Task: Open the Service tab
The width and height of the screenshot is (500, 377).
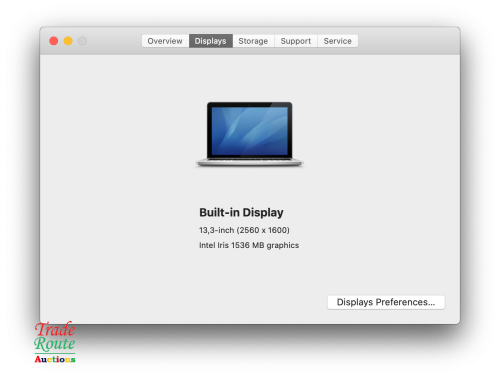Action: 338,41
